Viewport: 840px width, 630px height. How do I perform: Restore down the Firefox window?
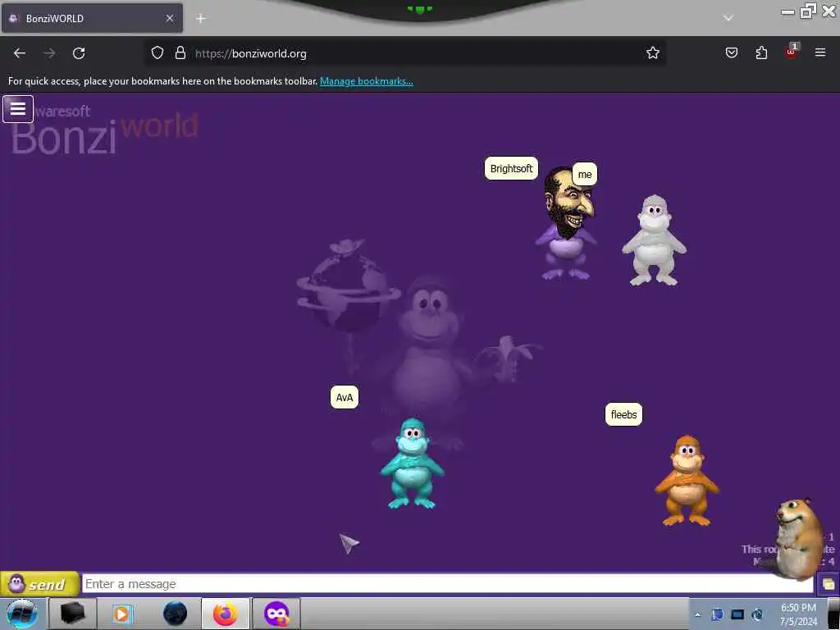coord(808,11)
